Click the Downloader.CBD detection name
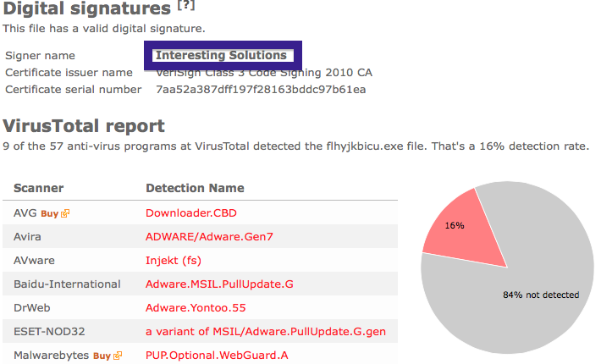Image resolution: width=601 pixels, height=364 pixels. click(191, 213)
